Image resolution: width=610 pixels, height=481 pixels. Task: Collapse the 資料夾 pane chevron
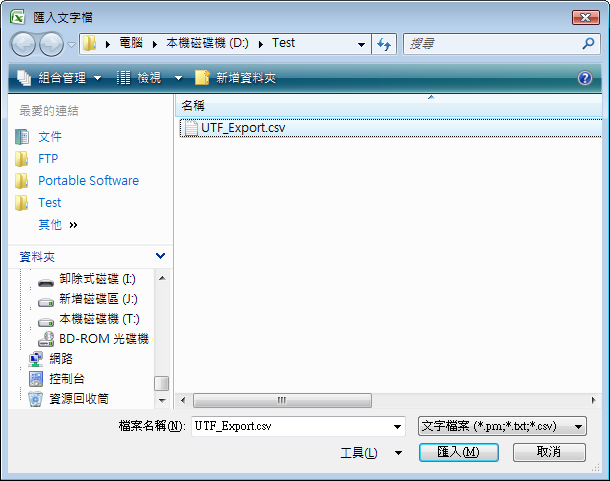[160, 256]
